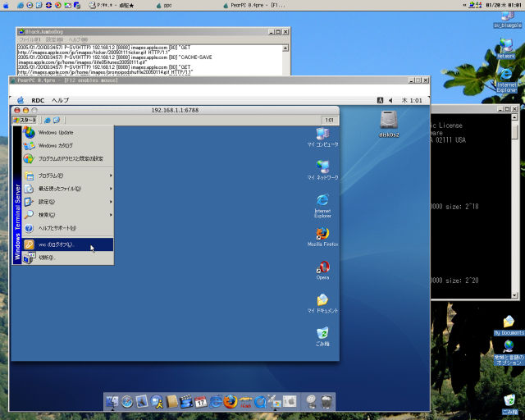Click the 木 1:01 clock in guest menu bar
Image resolution: width=525 pixels, height=420 pixels.
pos(412,100)
